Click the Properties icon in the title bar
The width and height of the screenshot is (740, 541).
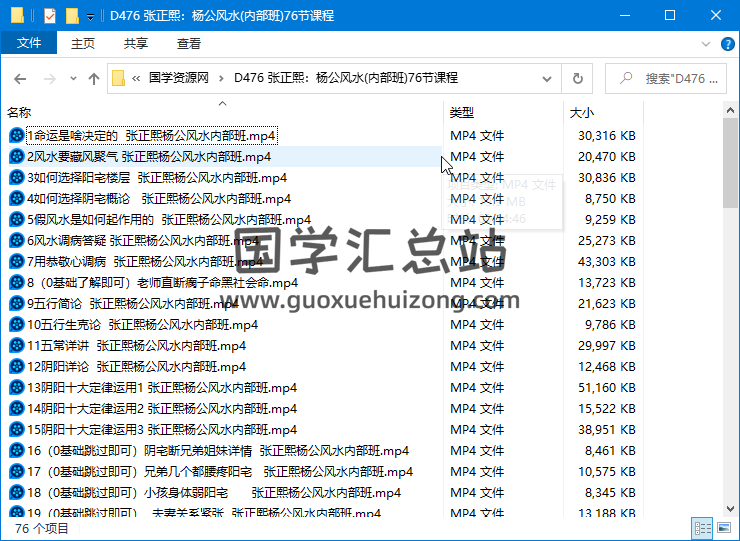(50, 16)
